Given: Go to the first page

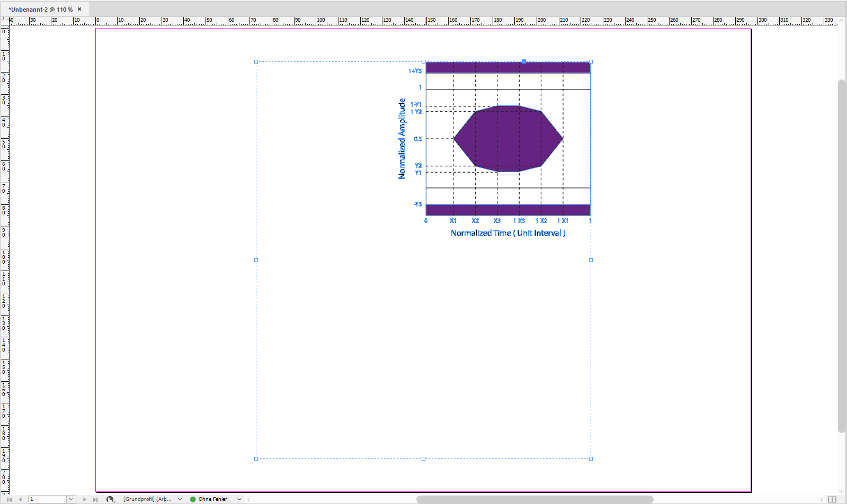Looking at the screenshot, I should tap(9, 499).
